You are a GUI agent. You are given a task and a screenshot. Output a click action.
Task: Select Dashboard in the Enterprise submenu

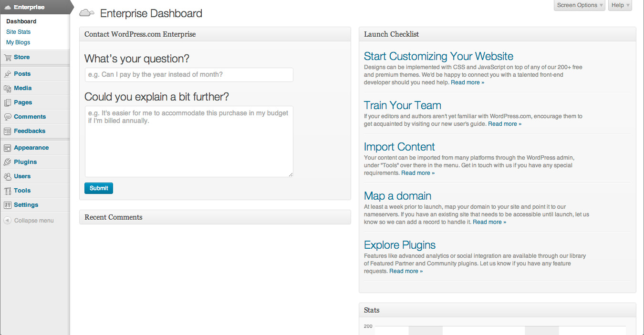(21, 21)
